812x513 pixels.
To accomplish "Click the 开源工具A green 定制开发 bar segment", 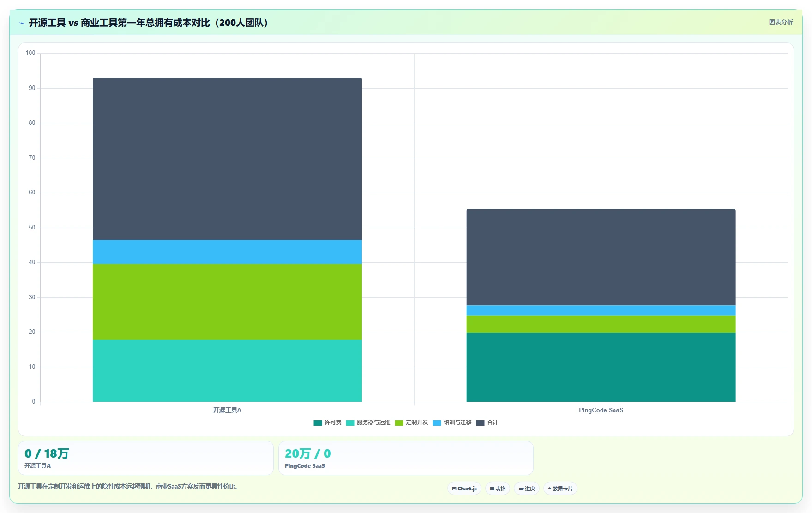I will [x=227, y=302].
